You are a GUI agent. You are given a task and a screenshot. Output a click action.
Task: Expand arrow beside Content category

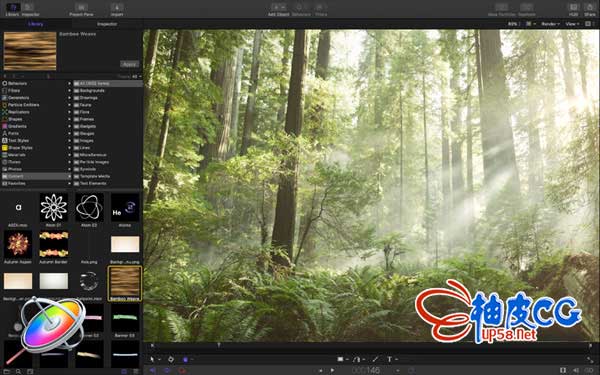[69, 176]
